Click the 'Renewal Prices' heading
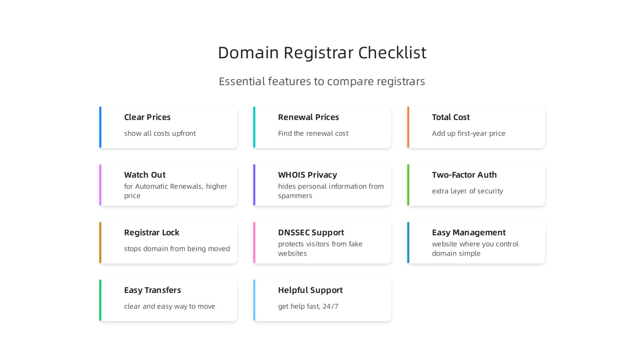 pyautogui.click(x=309, y=117)
